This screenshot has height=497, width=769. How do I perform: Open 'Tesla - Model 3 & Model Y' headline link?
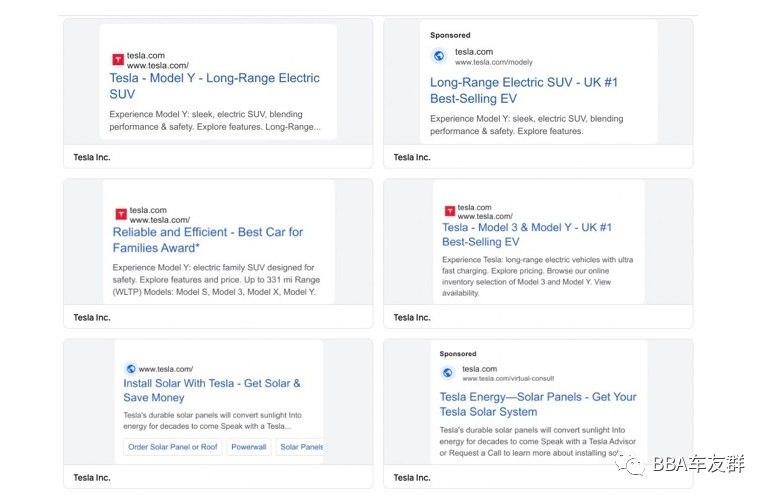click(x=526, y=234)
